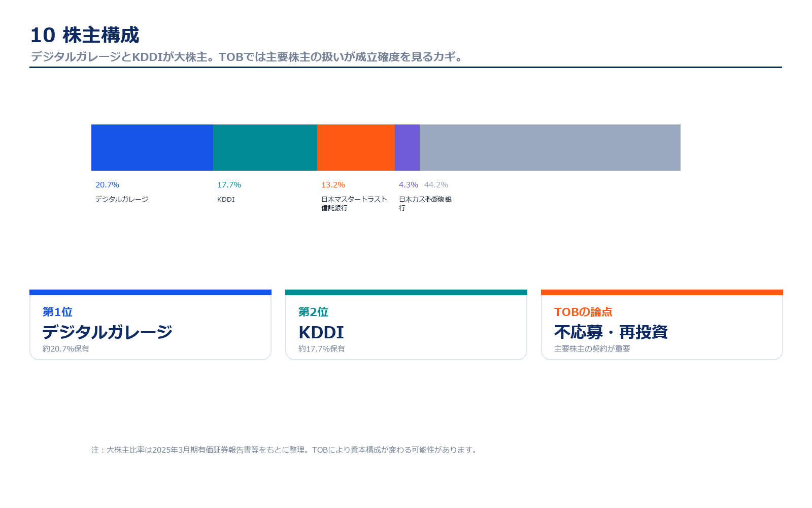Click the 日本マスタートラスト信託銀行 label
Screen dimensions: 812x508
[354, 203]
